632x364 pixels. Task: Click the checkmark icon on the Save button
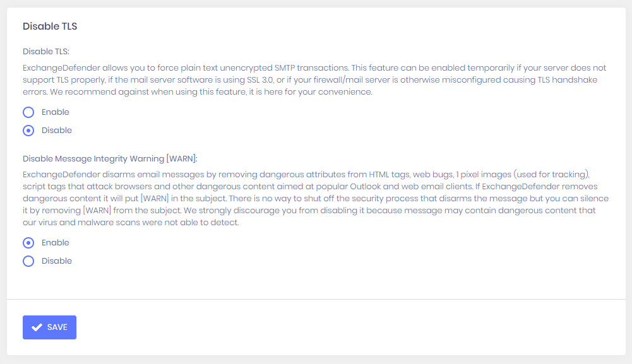(37, 327)
